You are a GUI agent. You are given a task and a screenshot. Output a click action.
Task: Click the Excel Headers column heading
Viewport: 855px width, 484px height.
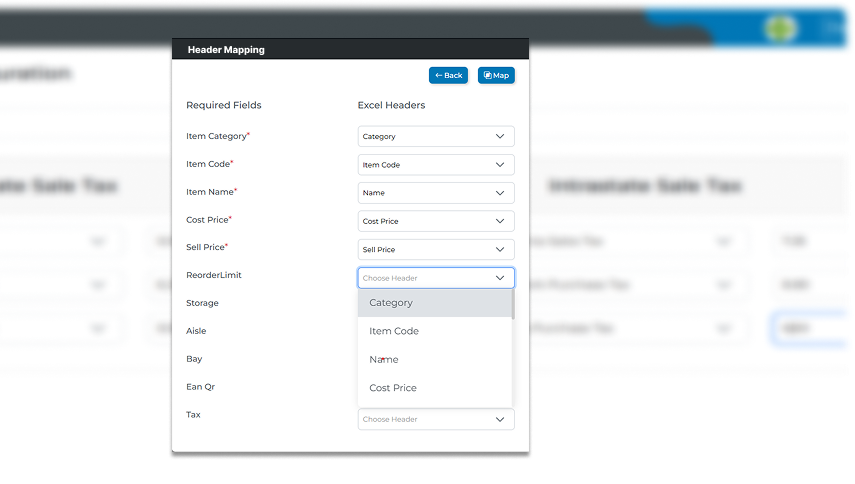click(x=391, y=105)
